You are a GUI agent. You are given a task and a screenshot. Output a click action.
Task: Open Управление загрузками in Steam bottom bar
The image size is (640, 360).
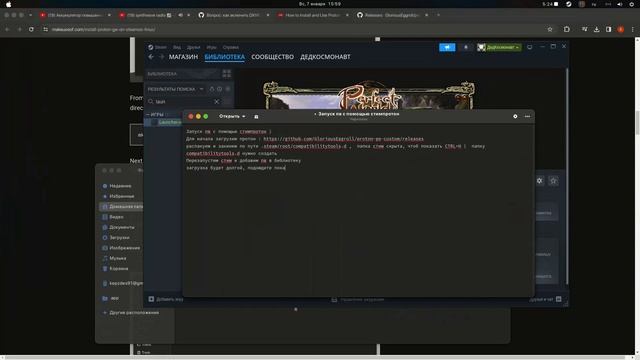click(358, 299)
